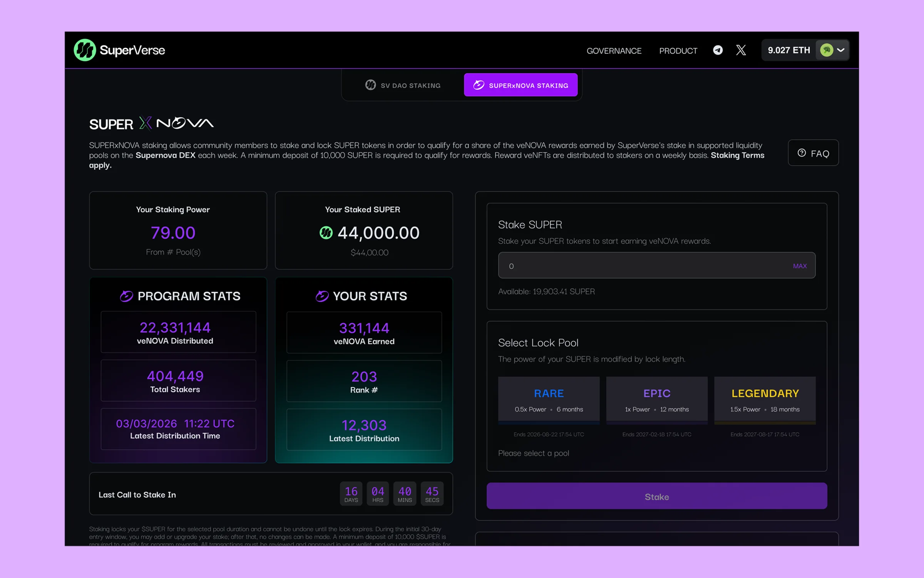Click MAX in the stake amount field
924x578 pixels.
(800, 266)
